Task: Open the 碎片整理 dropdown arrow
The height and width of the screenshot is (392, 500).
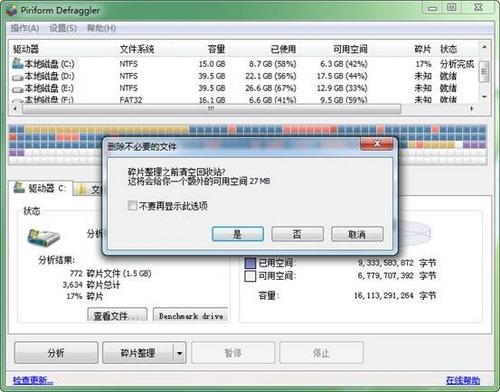Action: pyautogui.click(x=179, y=353)
